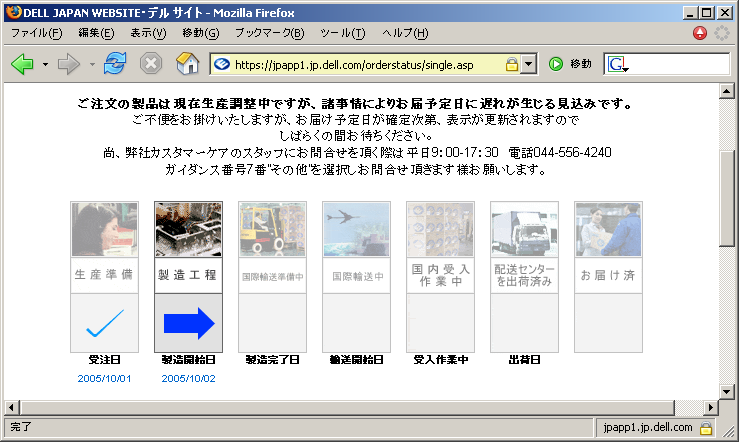
Task: Click the 製造工程 factory thumbnail image
Action: [188, 230]
